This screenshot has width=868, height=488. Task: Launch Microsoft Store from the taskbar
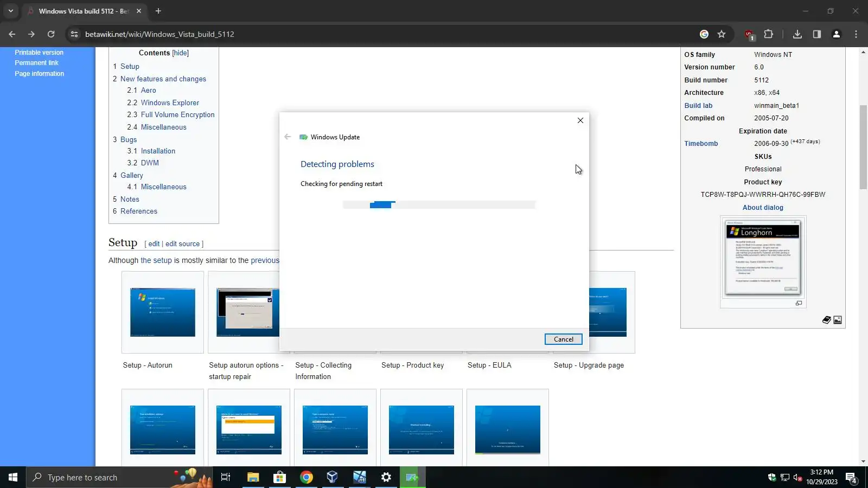coord(279,477)
